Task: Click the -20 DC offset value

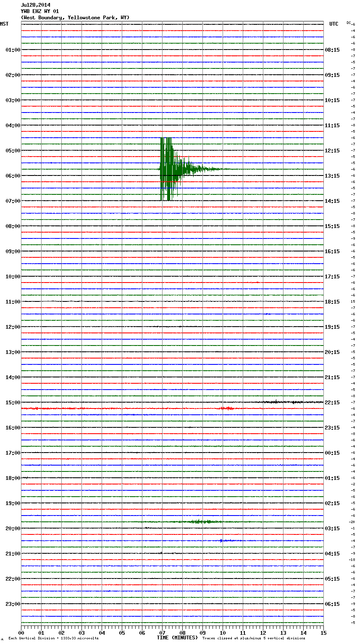Action: click(x=352, y=522)
